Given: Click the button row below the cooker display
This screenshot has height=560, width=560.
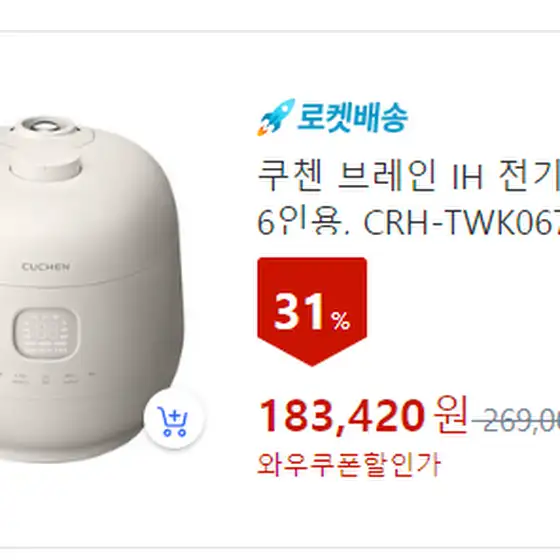Looking at the screenshot, I should coord(45,378).
